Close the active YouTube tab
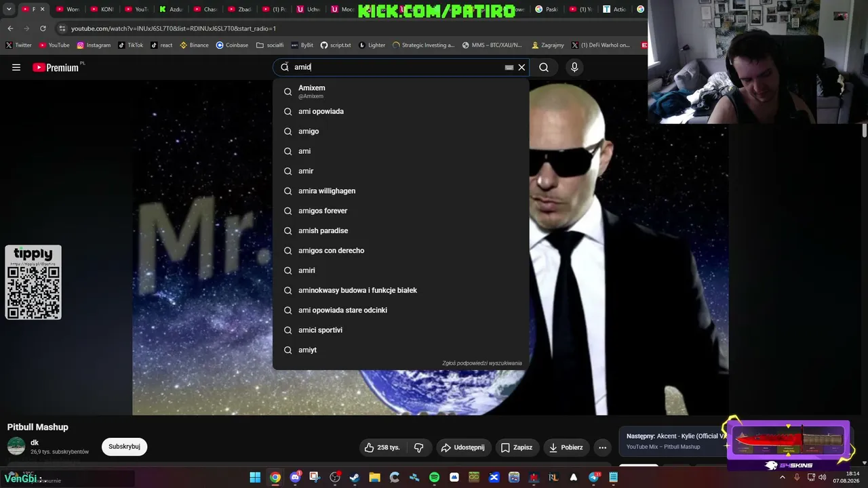Screen dimensions: 868x488 point(42,9)
